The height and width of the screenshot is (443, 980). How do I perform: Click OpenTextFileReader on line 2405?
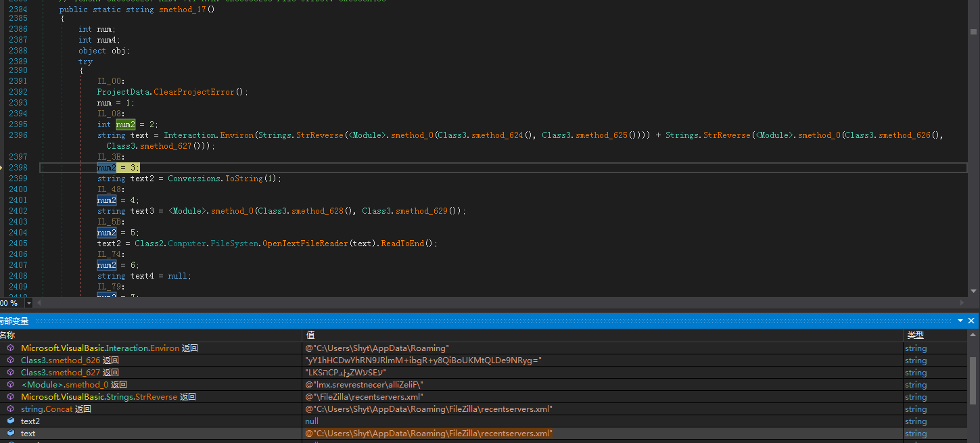[306, 243]
